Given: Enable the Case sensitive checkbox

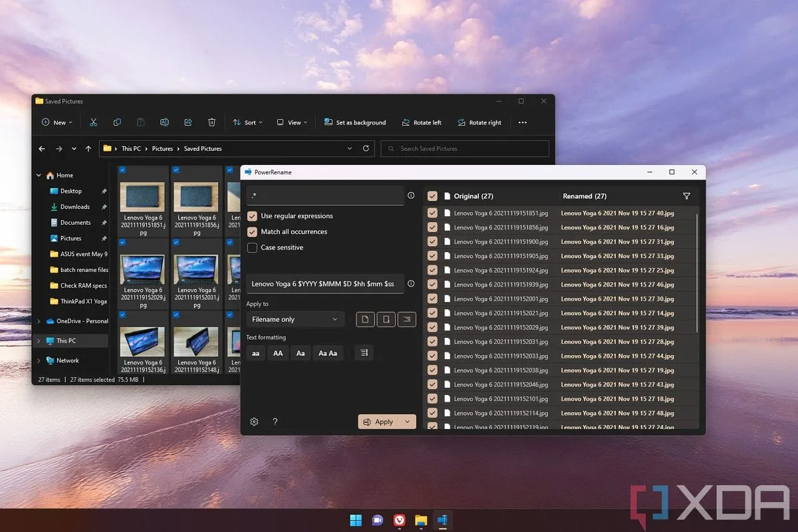Looking at the screenshot, I should (252, 247).
